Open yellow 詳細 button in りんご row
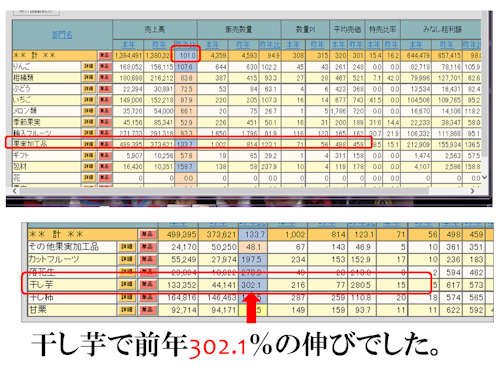500x375 pixels. (89, 67)
